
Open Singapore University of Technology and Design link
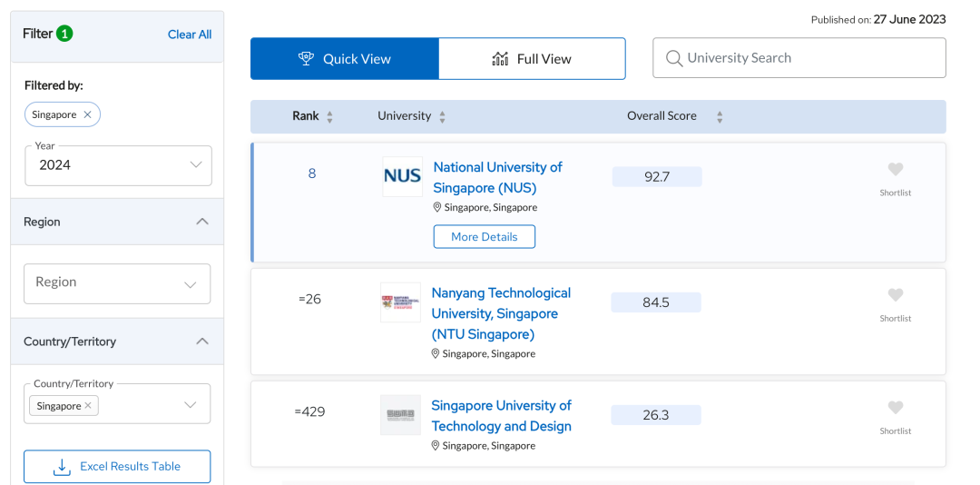pyautogui.click(x=501, y=416)
